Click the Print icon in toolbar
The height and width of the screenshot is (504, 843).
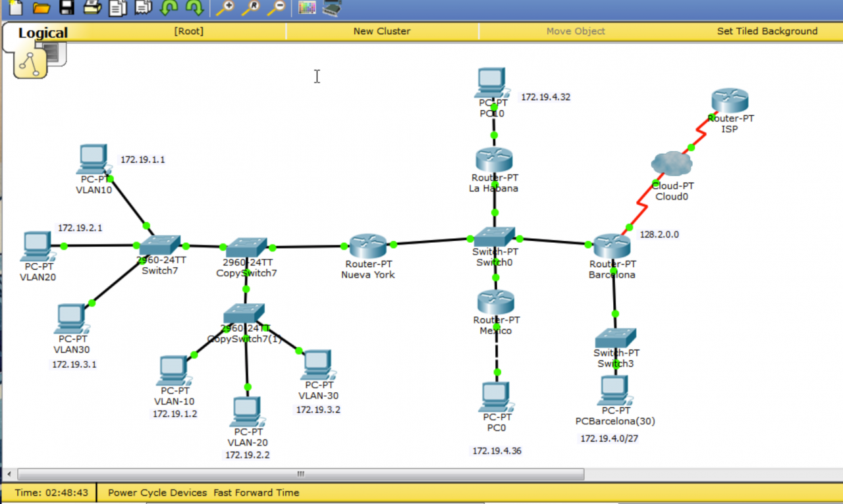click(x=92, y=8)
